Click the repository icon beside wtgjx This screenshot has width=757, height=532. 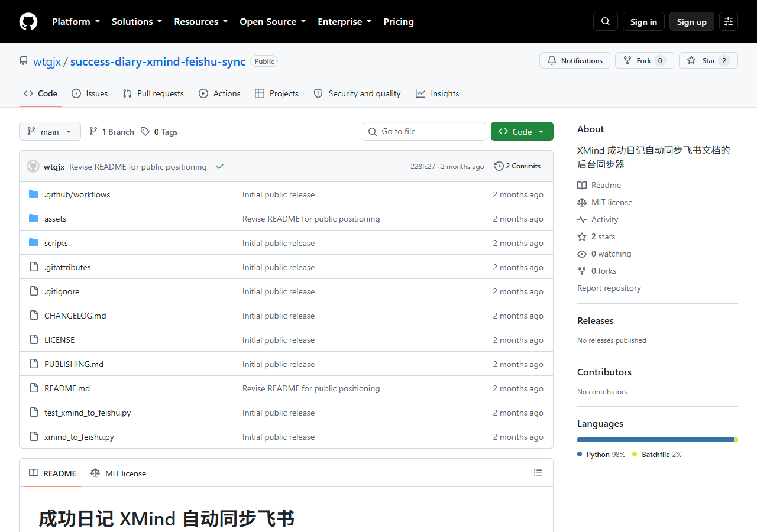coord(24,61)
